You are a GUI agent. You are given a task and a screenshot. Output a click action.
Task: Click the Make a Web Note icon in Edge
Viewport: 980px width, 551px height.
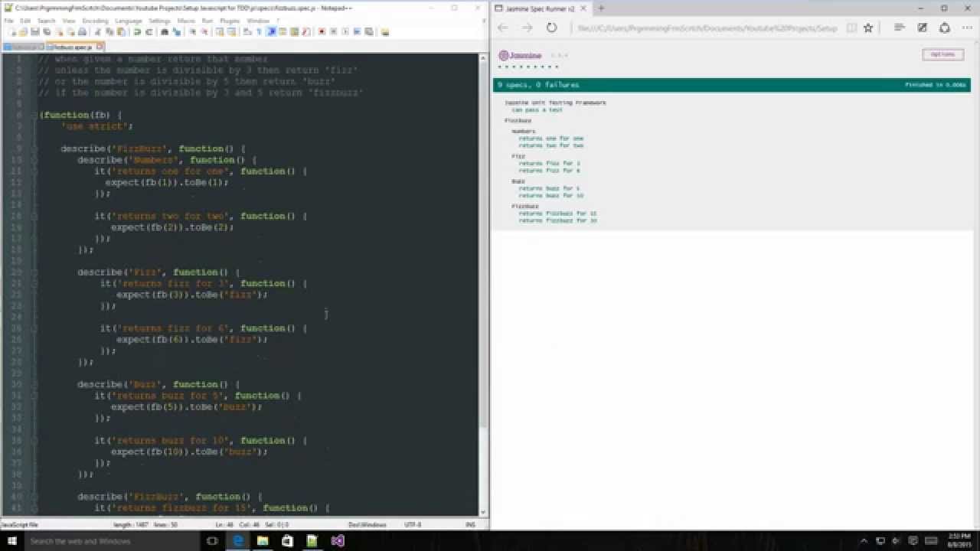pyautogui.click(x=923, y=28)
